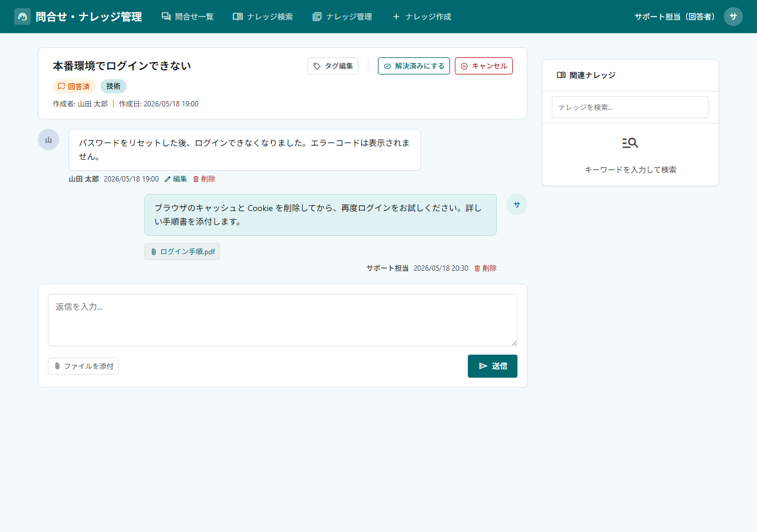Click the 問合せ・ナレッジ管理 app title
757x532 pixels.
pos(89,17)
